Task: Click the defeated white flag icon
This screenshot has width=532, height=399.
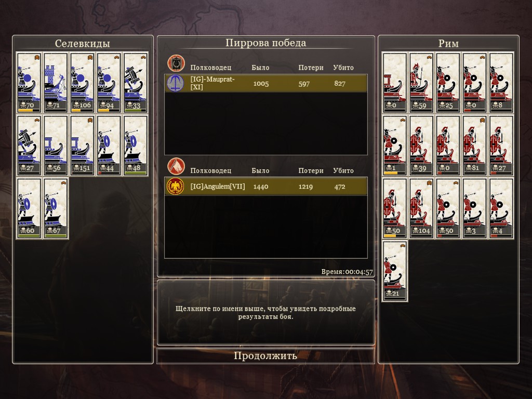Action: pos(176,166)
